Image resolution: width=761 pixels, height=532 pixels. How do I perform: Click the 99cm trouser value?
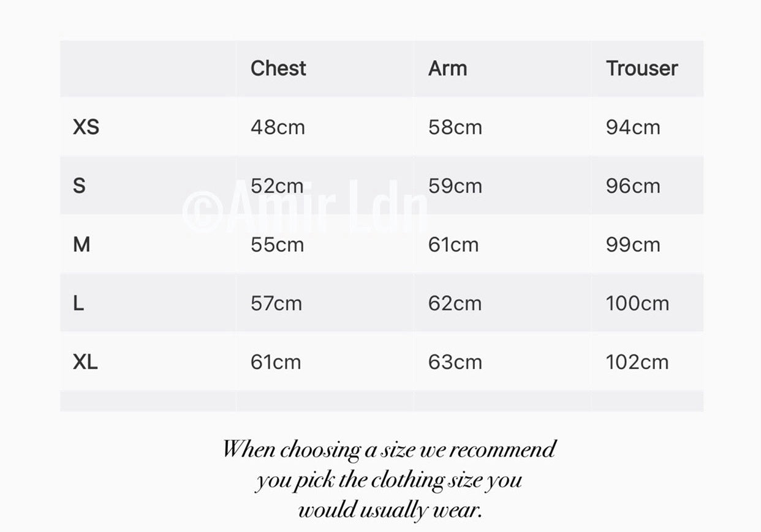click(x=633, y=244)
